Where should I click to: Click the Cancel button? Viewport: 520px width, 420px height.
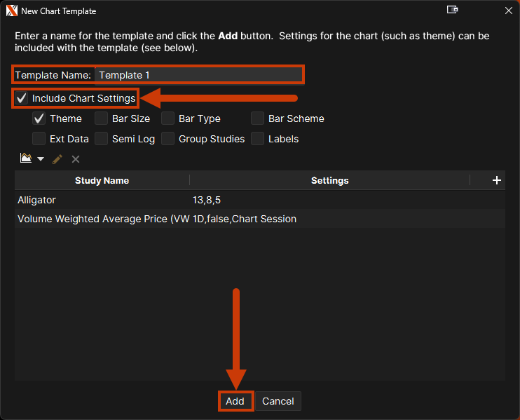278,401
